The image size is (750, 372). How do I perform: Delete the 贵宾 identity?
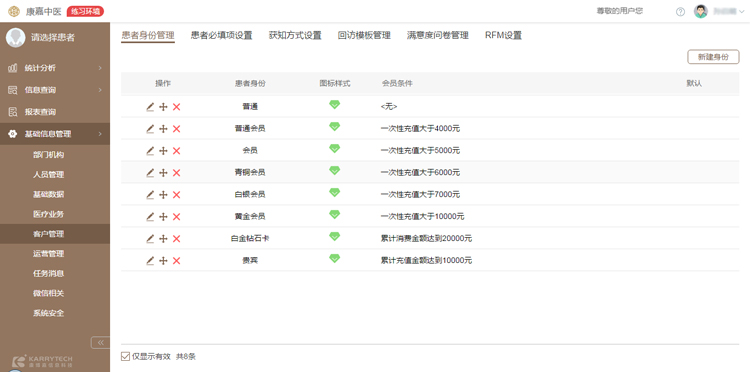[x=176, y=261]
